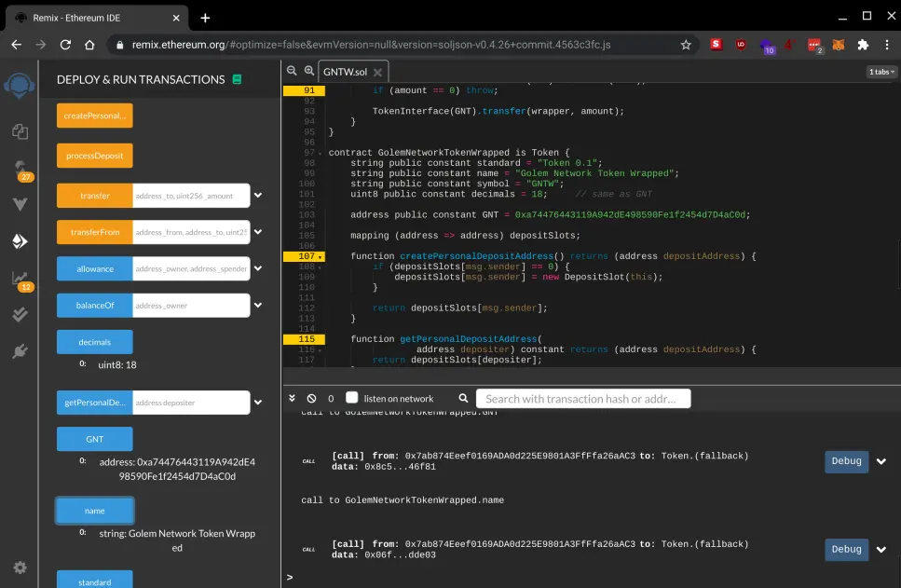The width and height of the screenshot is (901, 588).
Task: Expand the call log with data 0x06f...dde03
Action: click(x=881, y=550)
